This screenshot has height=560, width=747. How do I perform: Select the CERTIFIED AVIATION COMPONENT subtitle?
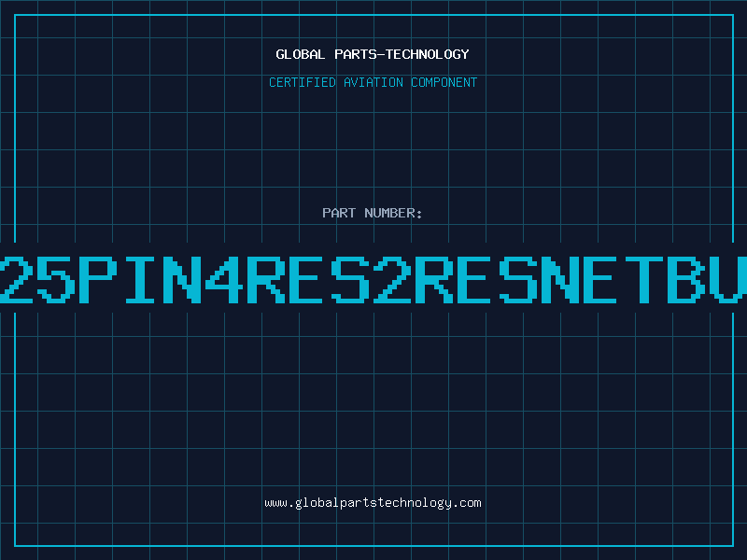373,82
